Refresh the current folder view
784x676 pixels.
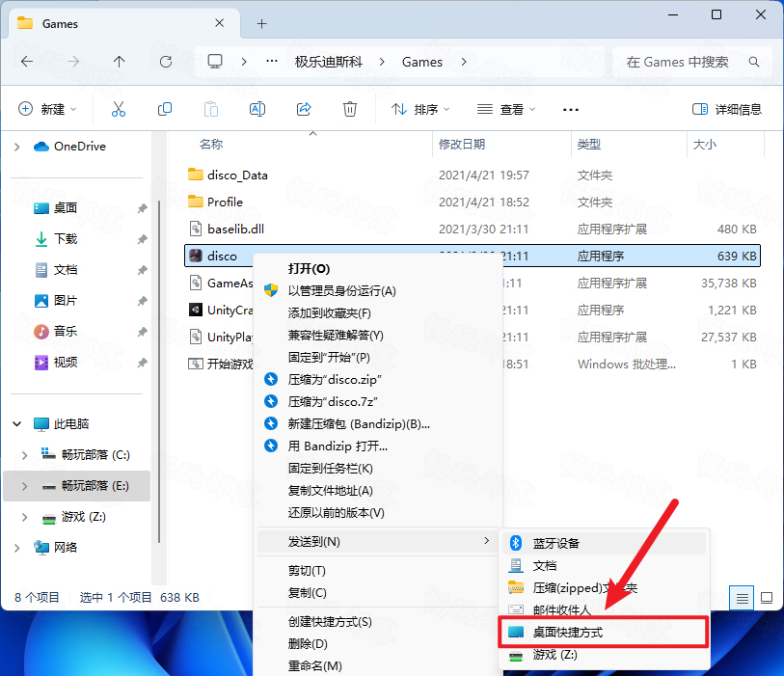tap(166, 62)
